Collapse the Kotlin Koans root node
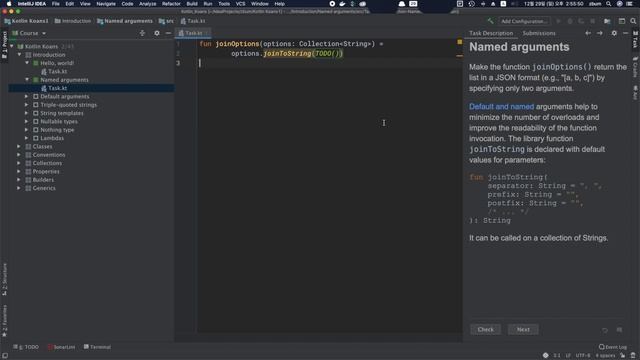The height and width of the screenshot is (360, 640). click(12, 46)
